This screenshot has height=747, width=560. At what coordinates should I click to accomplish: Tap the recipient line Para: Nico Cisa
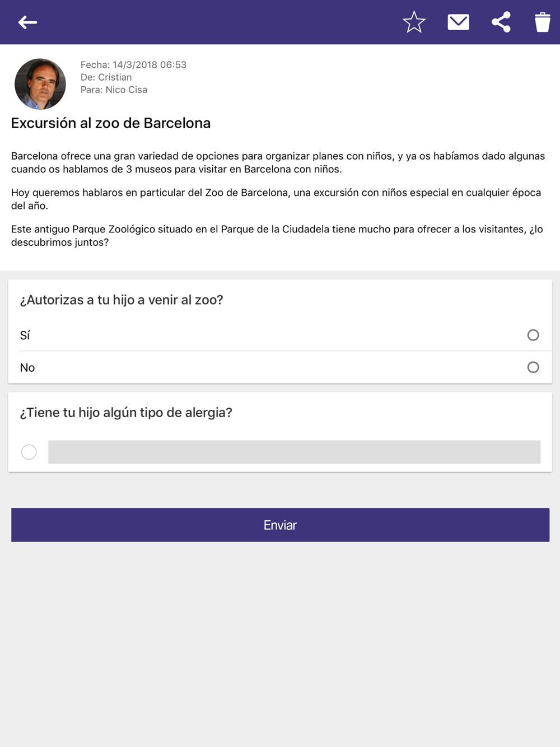tap(114, 90)
